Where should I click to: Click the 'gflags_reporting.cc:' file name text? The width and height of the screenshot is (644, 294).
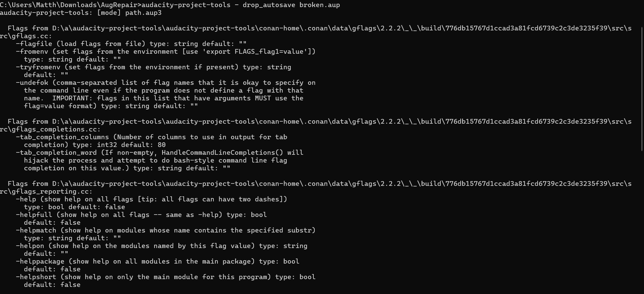tap(52, 192)
